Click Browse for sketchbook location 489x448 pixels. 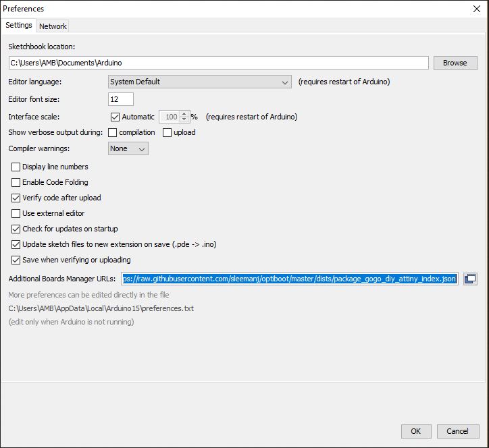[x=455, y=63]
